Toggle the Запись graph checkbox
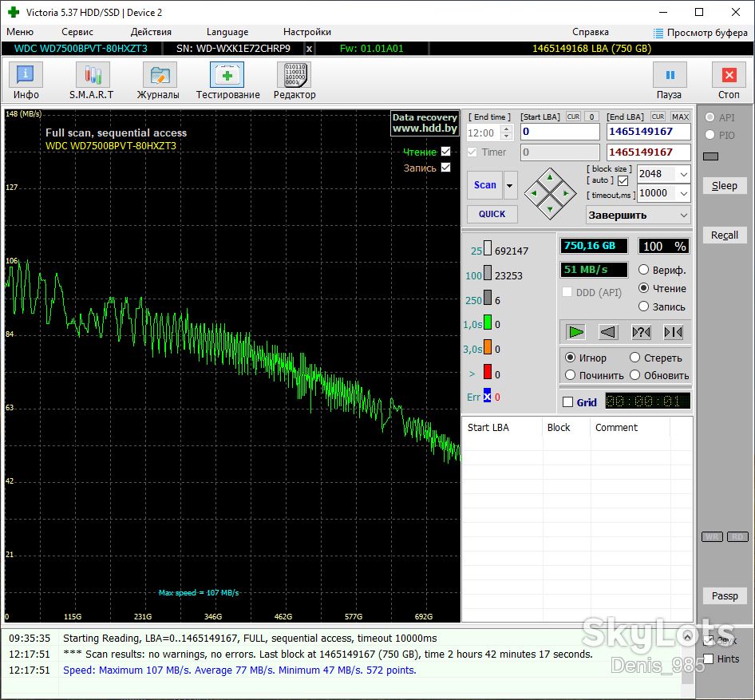Viewport: 755px width, 700px height. (446, 168)
